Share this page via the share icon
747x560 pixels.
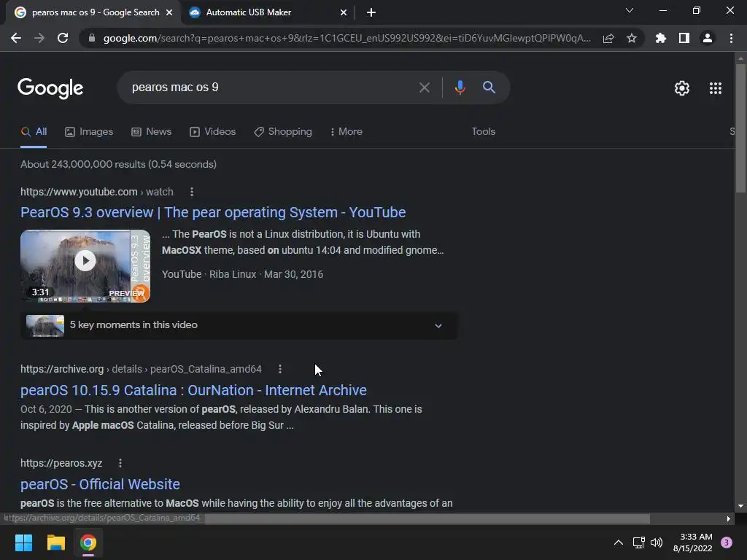coord(608,38)
